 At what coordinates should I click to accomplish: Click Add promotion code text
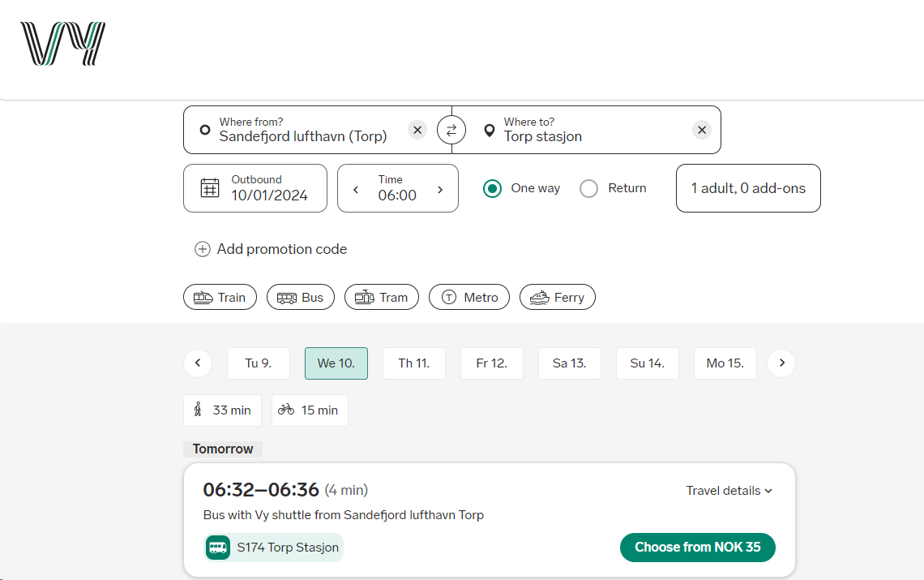click(x=282, y=249)
